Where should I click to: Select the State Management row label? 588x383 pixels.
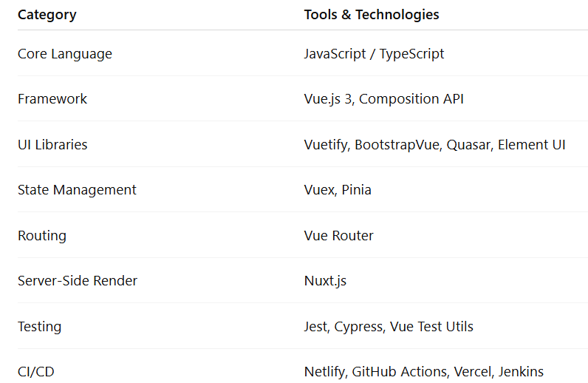coord(77,190)
